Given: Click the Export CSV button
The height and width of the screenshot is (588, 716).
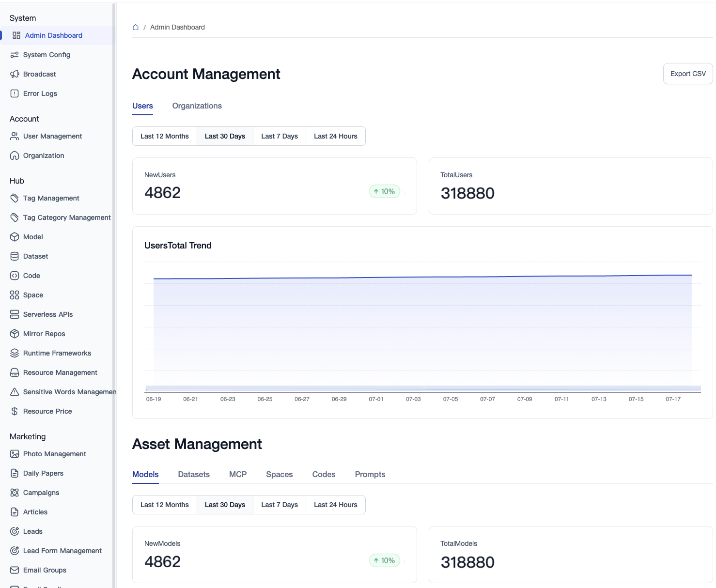Looking at the screenshot, I should point(687,74).
